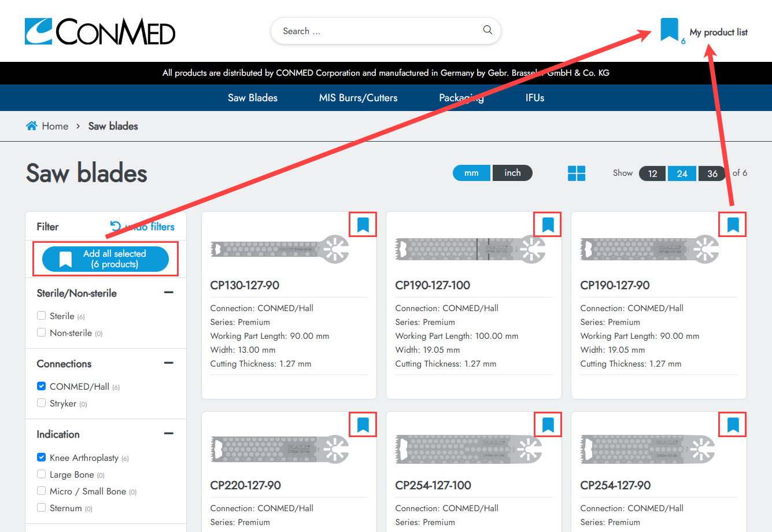Viewport: 772px width, 532px height.
Task: Bookmark the CP254-127-100 saw blade
Action: (x=548, y=425)
